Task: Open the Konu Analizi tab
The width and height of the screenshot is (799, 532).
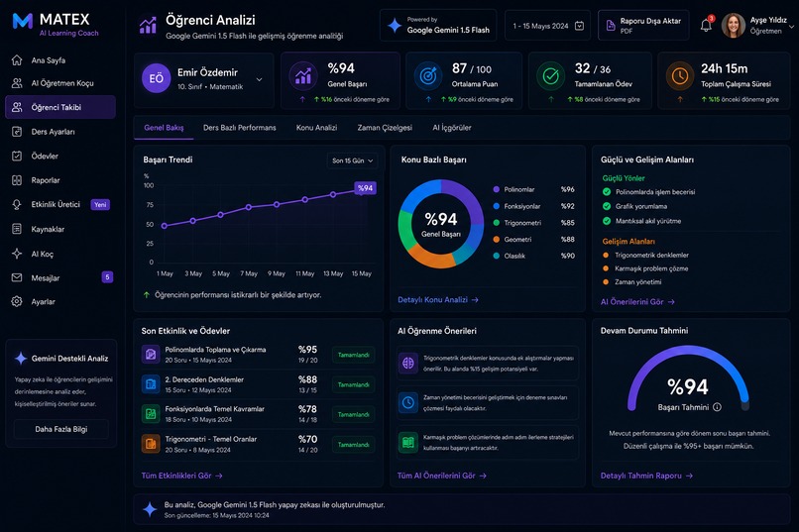Action: coord(316,128)
